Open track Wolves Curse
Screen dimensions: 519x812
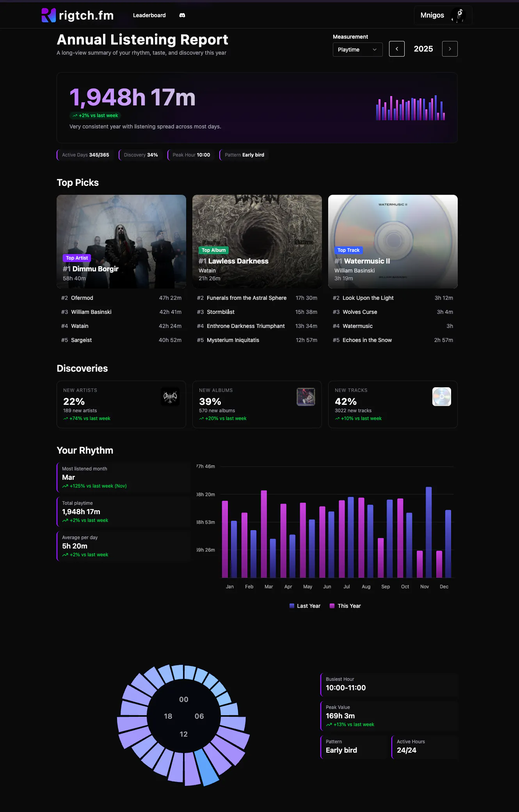pos(393,312)
